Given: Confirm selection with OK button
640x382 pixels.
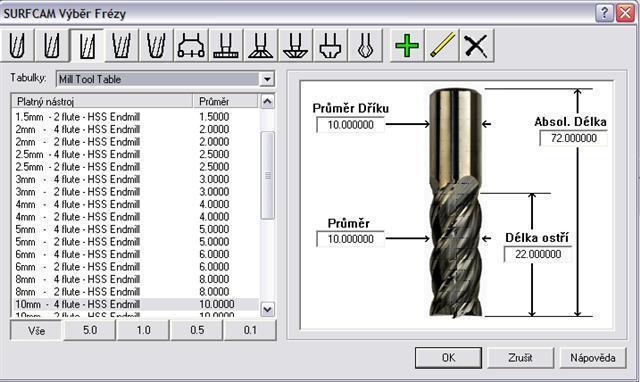Looking at the screenshot, I should coord(448,358).
